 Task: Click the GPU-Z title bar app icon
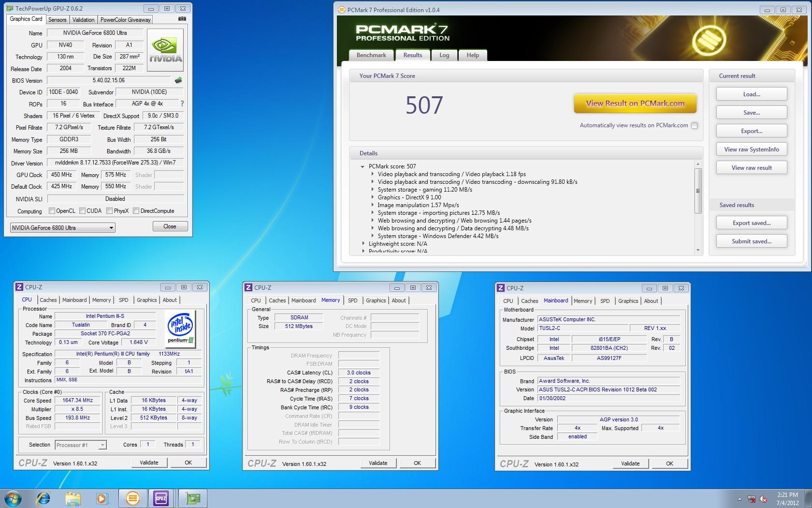(10, 8)
